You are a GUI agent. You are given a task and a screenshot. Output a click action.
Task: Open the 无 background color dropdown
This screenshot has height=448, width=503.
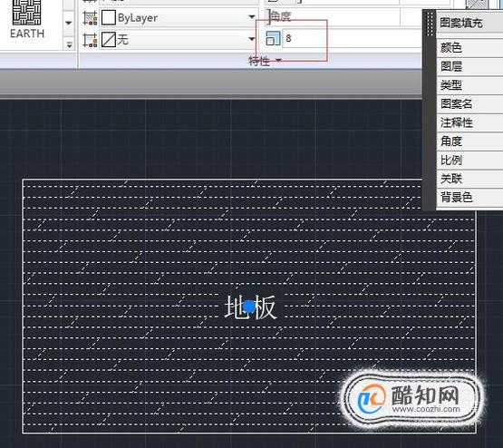pos(252,39)
